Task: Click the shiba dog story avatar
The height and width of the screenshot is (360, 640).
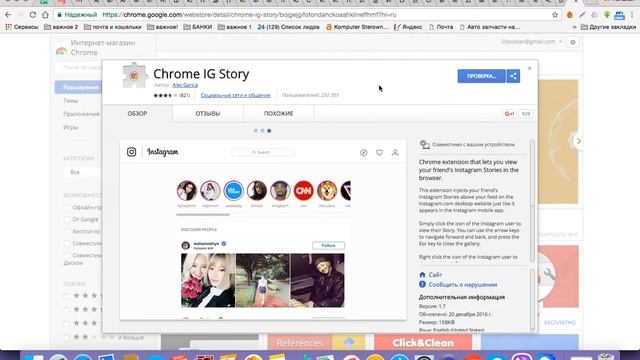Action: [x=327, y=191]
